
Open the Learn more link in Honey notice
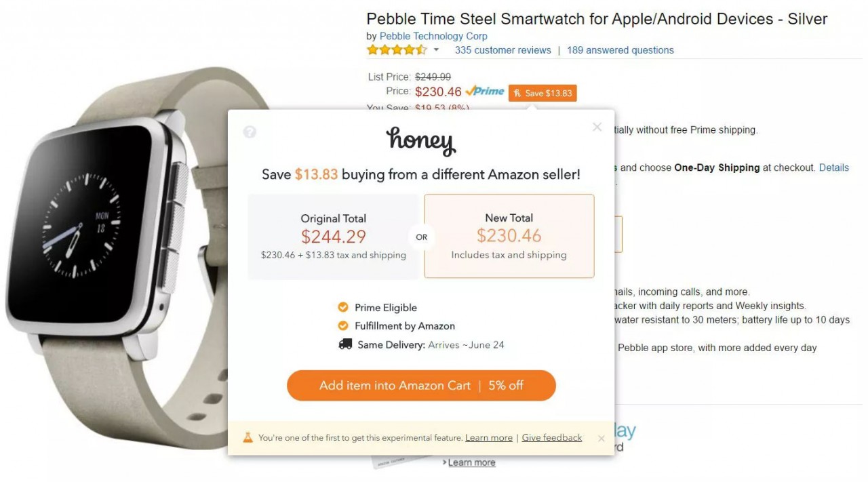pyautogui.click(x=488, y=438)
